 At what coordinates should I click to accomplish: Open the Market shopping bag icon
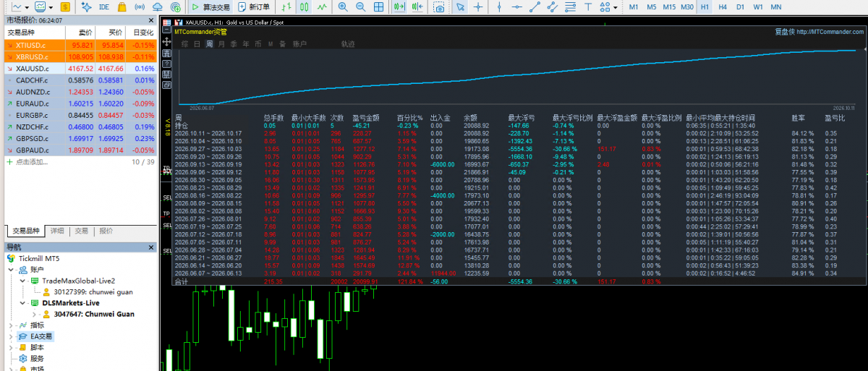(x=123, y=7)
